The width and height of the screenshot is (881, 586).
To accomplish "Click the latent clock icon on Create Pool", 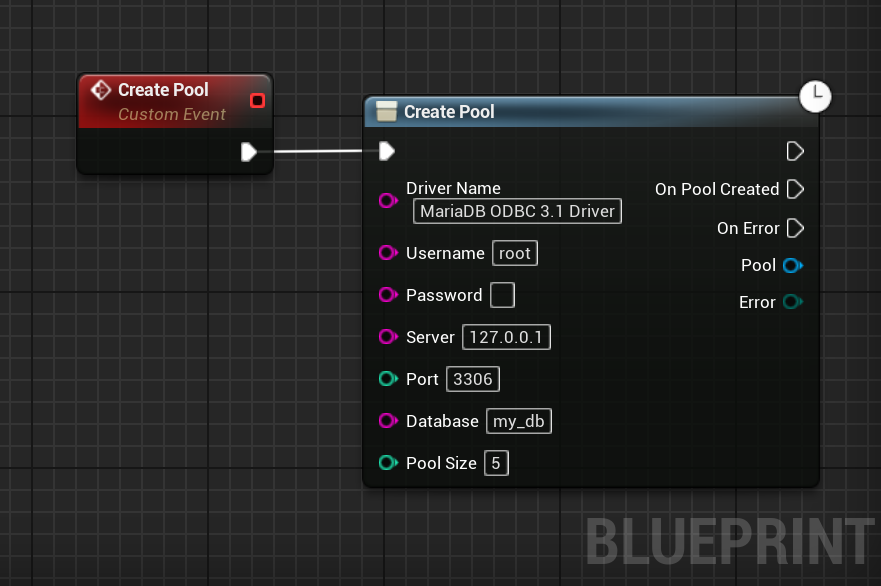I will (815, 96).
